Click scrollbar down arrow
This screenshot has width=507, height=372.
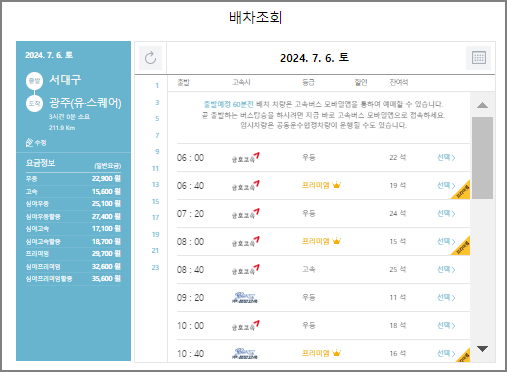pyautogui.click(x=482, y=349)
